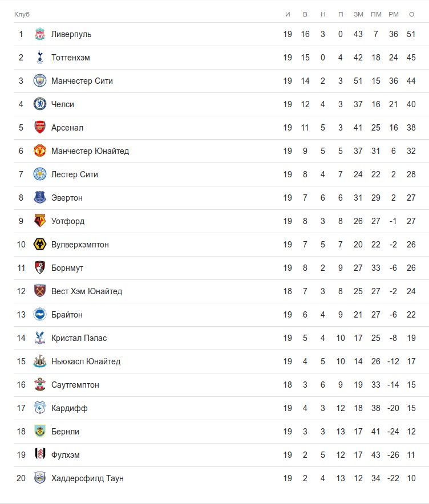Click the Manchester City crest icon
This screenshot has height=504, width=429.
coord(39,81)
